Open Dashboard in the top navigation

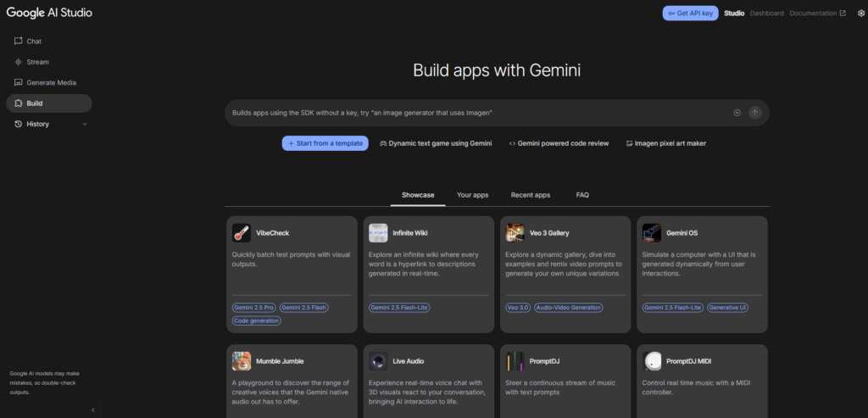(766, 14)
